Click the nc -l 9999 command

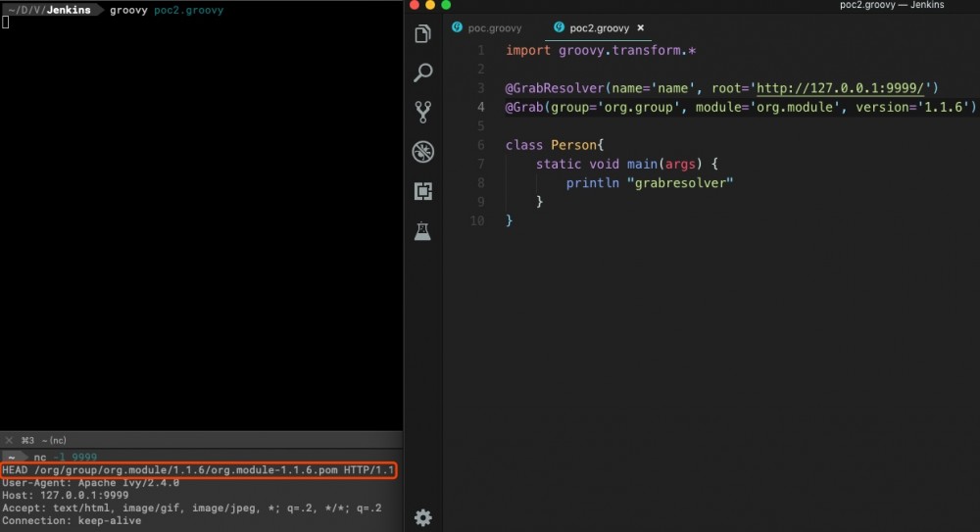coord(65,457)
